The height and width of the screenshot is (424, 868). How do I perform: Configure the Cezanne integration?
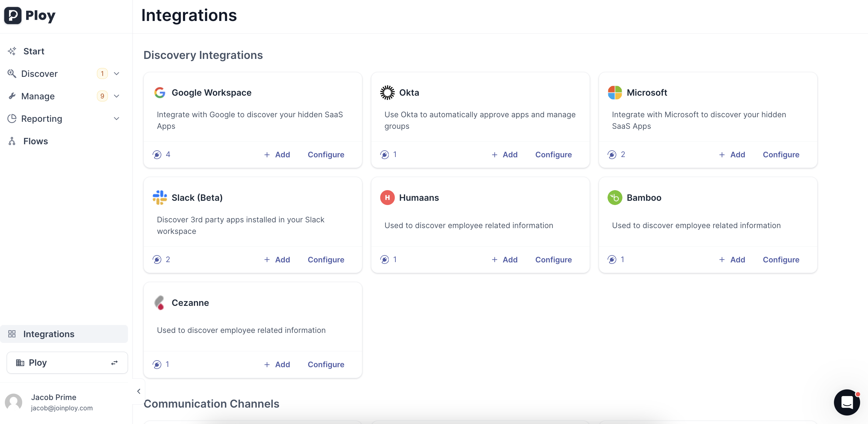click(x=325, y=364)
